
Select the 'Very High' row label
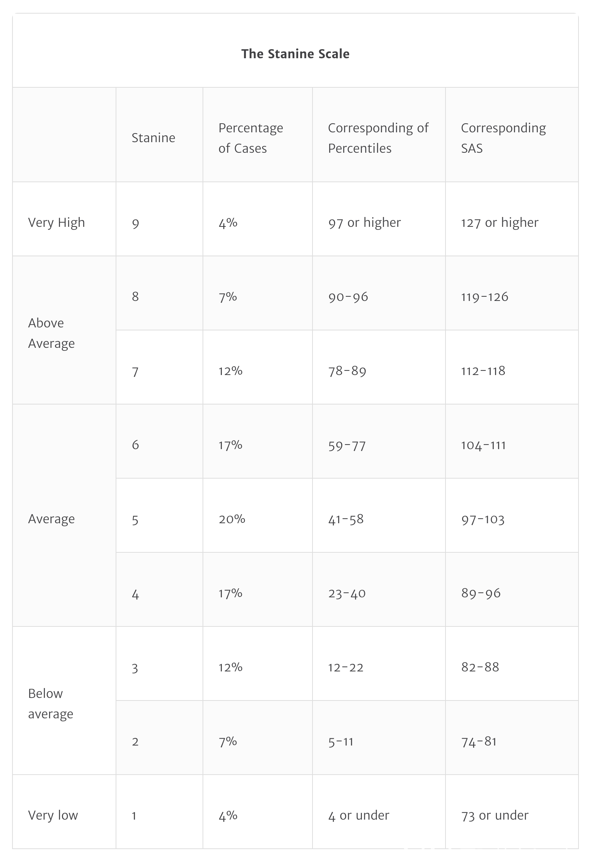(56, 222)
